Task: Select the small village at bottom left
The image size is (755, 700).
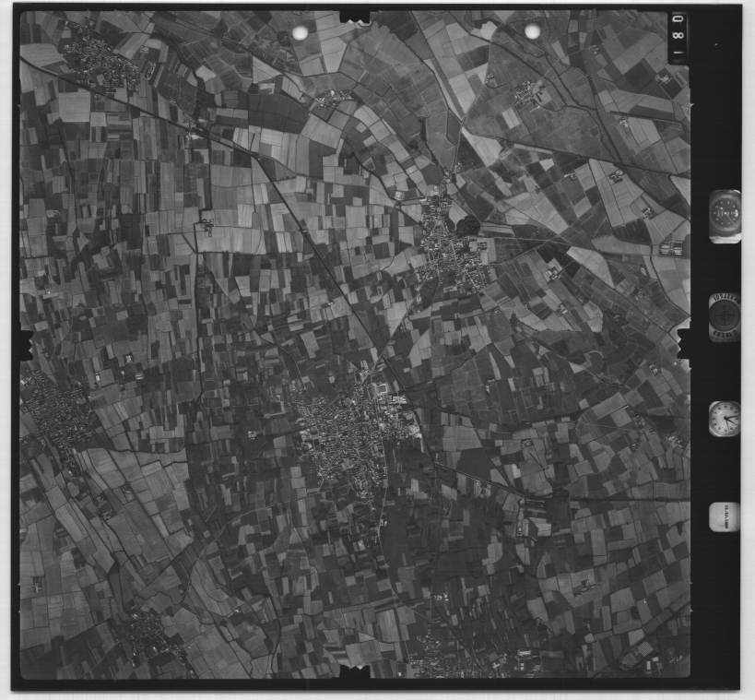Action: [x=147, y=635]
